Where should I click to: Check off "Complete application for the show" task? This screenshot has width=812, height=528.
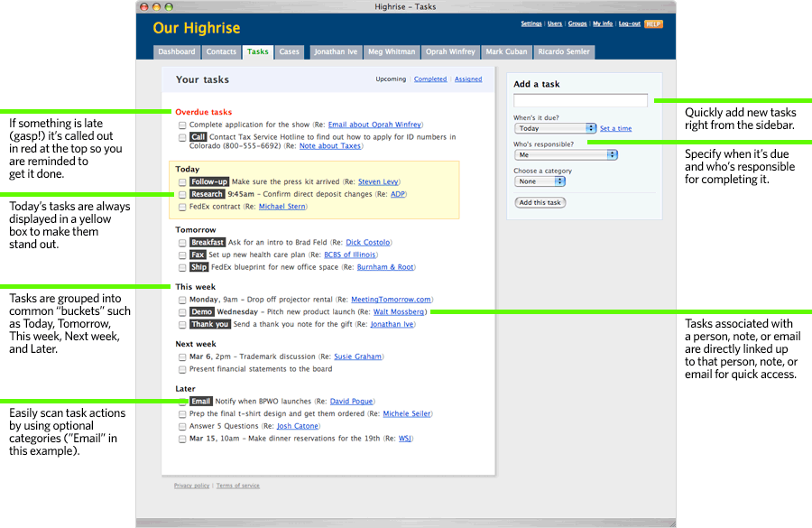pyautogui.click(x=182, y=125)
